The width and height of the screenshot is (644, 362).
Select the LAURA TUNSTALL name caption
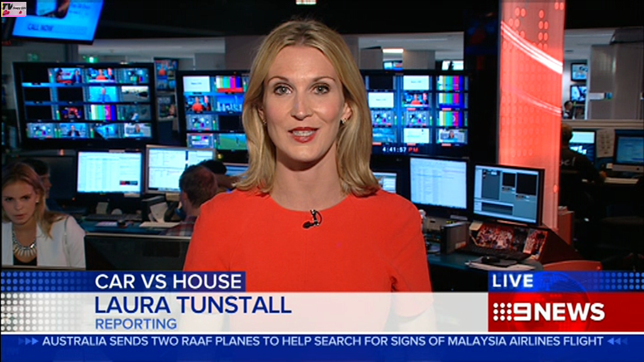tap(192, 305)
